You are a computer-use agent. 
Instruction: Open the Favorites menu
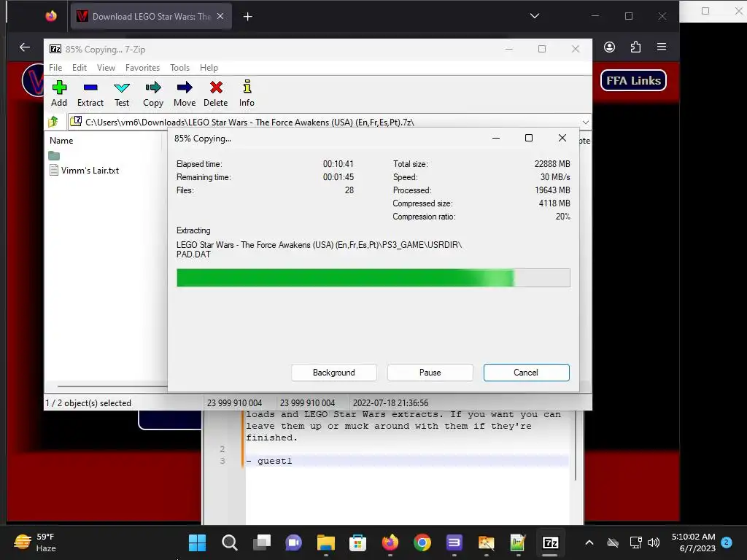(142, 68)
